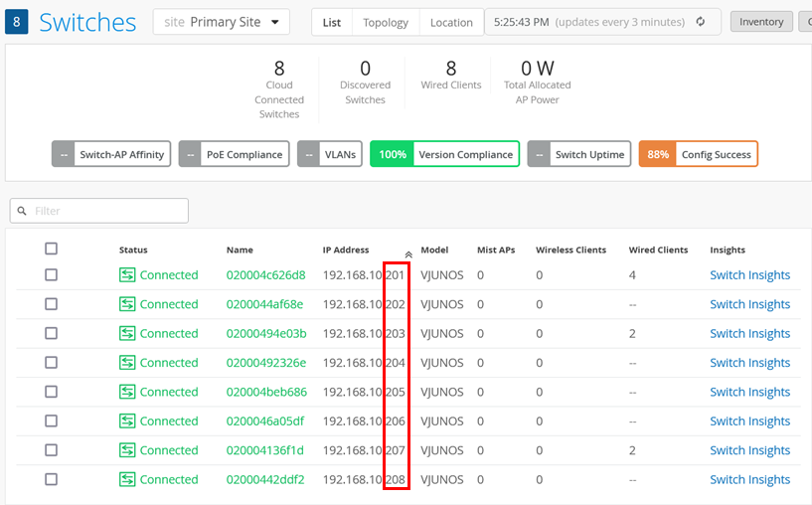This screenshot has height=505, width=812.
Task: Select the 100% Version Compliance indicator
Action: [x=444, y=154]
